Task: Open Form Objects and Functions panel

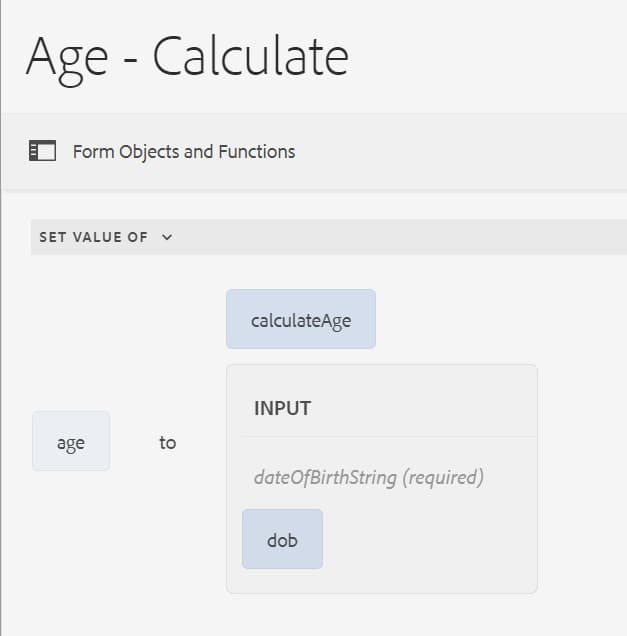Action: 184,152
